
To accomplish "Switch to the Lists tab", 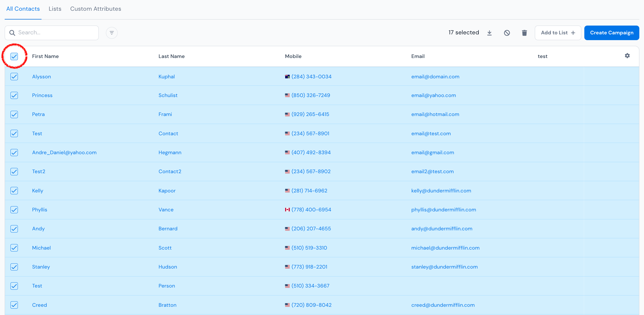I will coord(55,9).
